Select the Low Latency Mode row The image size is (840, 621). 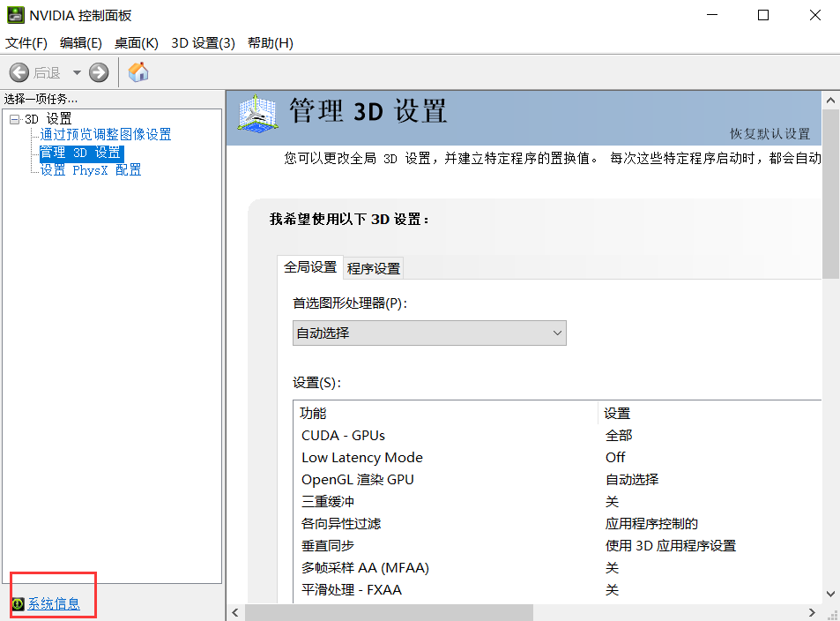pos(557,458)
